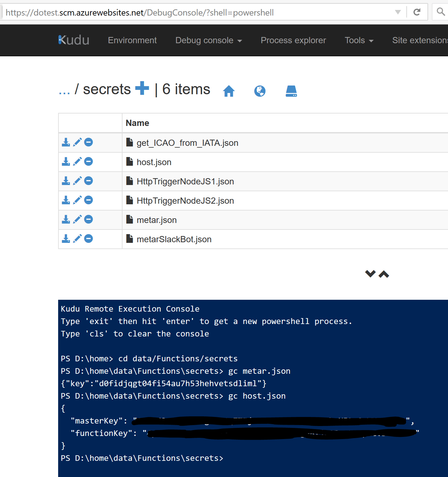Edit host.json with the pencil icon
The width and height of the screenshot is (448, 477).
tap(77, 161)
